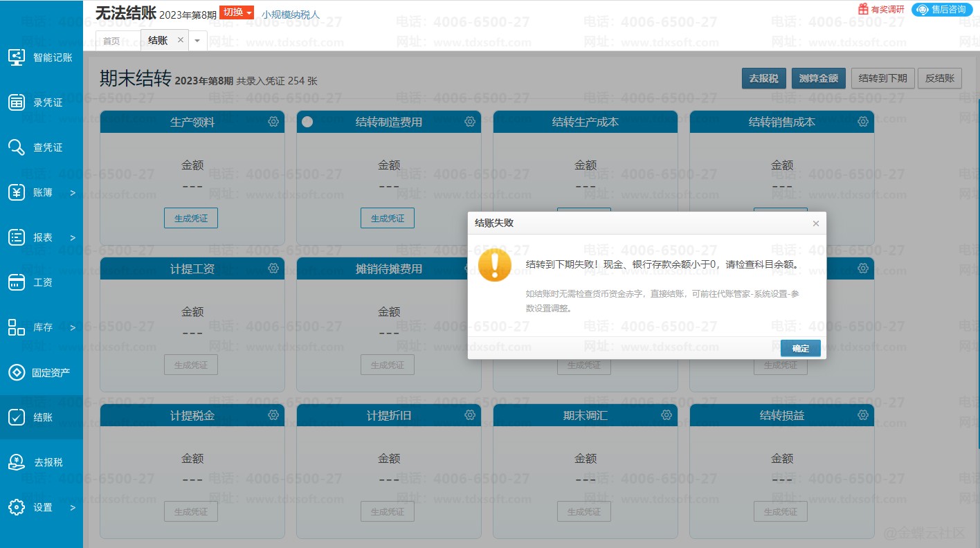This screenshot has width=980, height=548.
Task: Select the 查凭证 magnifier icon
Action: pyautogui.click(x=17, y=147)
